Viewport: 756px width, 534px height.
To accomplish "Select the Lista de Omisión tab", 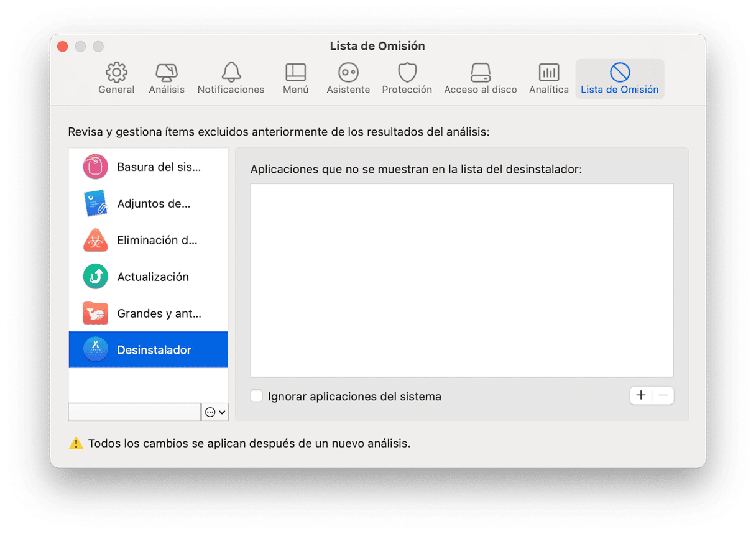I will tap(619, 78).
